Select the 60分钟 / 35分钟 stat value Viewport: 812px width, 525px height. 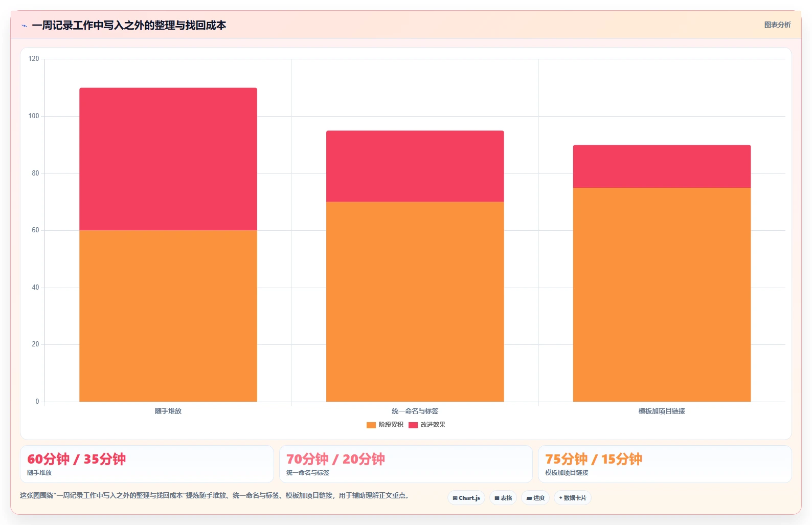point(77,459)
